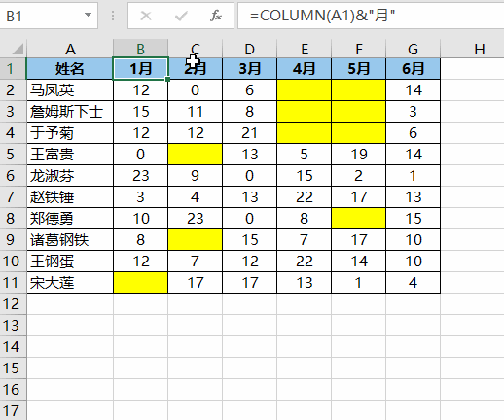Click the 6月 header cell
This screenshot has width=504, height=420.
pos(413,69)
